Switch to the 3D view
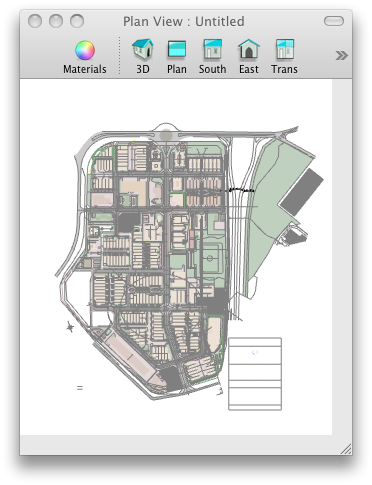 142,56
